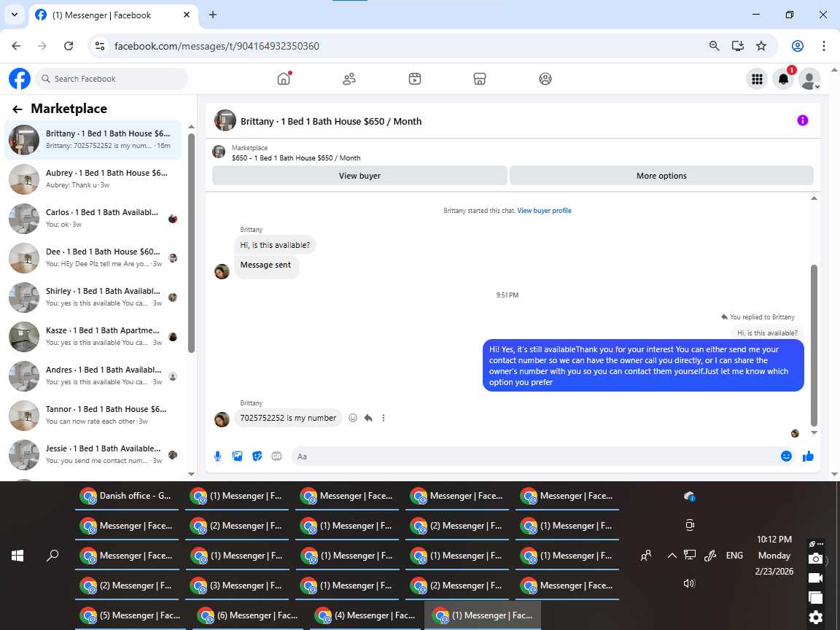Open the GIF picker icon
840x630 pixels.
[x=276, y=456]
